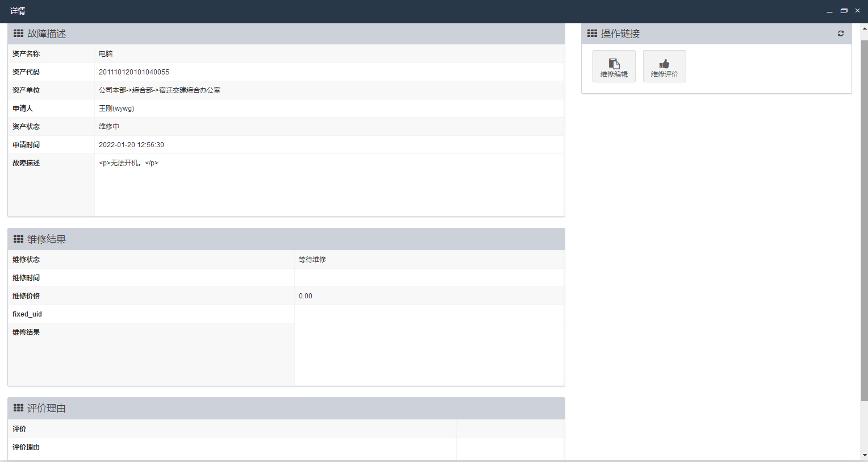The image size is (868, 462).
Task: Click the repair price value 0.00
Action: (x=306, y=296)
